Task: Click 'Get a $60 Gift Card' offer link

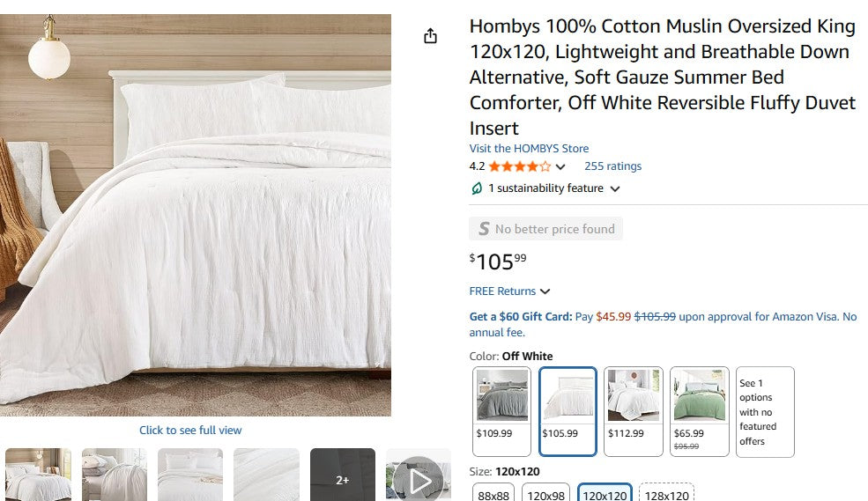Action: click(520, 317)
